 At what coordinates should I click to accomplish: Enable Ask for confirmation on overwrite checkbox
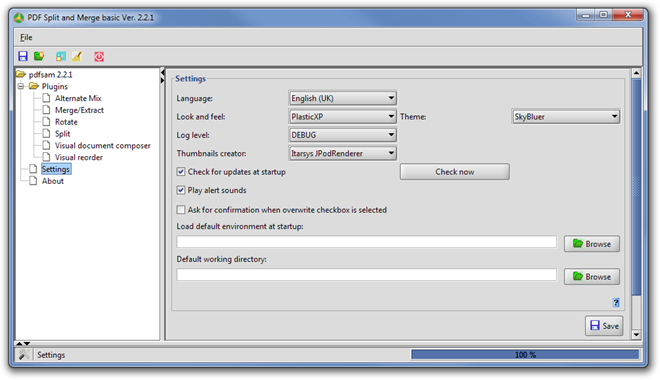(181, 210)
